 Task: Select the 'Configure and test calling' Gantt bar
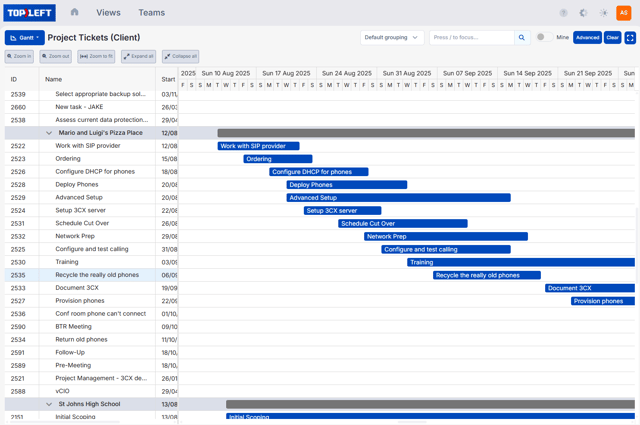click(x=446, y=249)
